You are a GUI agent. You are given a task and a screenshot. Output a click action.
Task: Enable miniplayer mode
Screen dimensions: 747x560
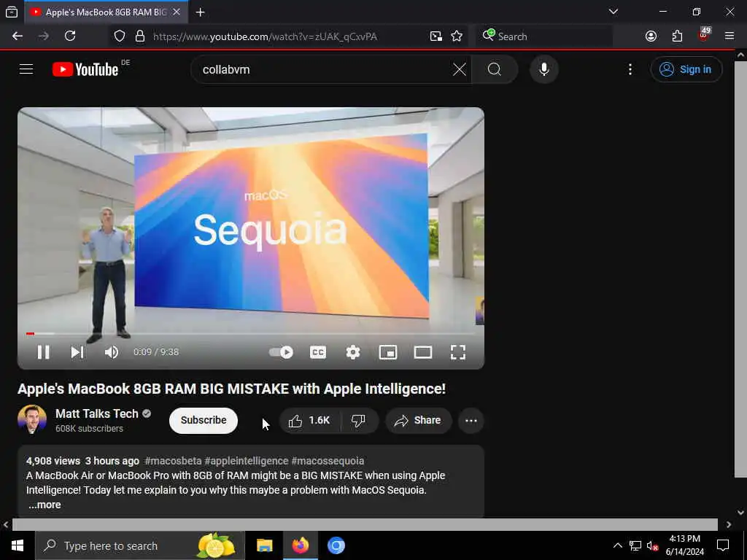coord(388,352)
